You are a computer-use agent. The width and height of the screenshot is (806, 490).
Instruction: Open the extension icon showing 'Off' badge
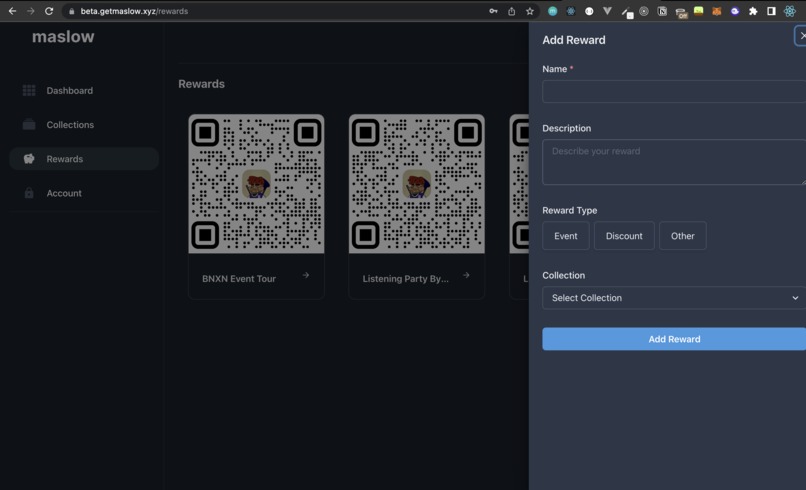point(681,12)
